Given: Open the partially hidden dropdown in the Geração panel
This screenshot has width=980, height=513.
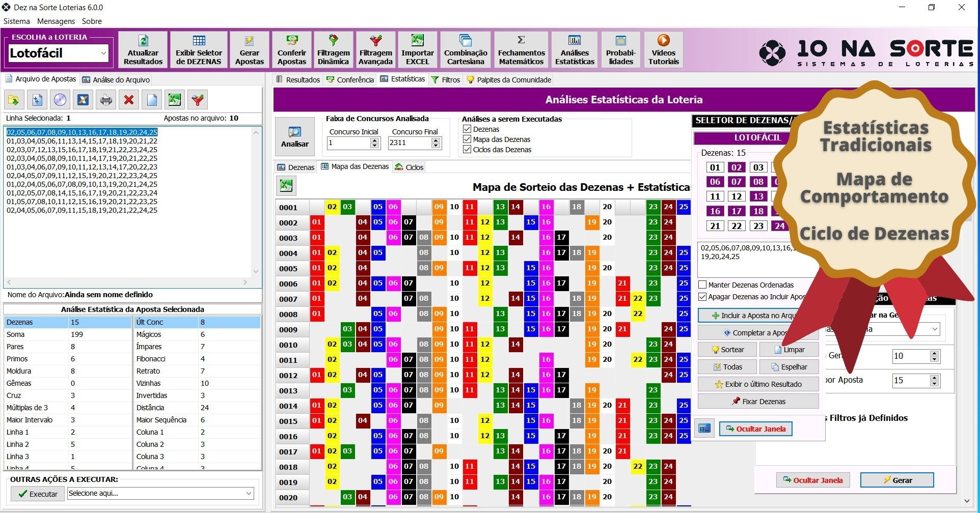Looking at the screenshot, I should tap(935, 329).
